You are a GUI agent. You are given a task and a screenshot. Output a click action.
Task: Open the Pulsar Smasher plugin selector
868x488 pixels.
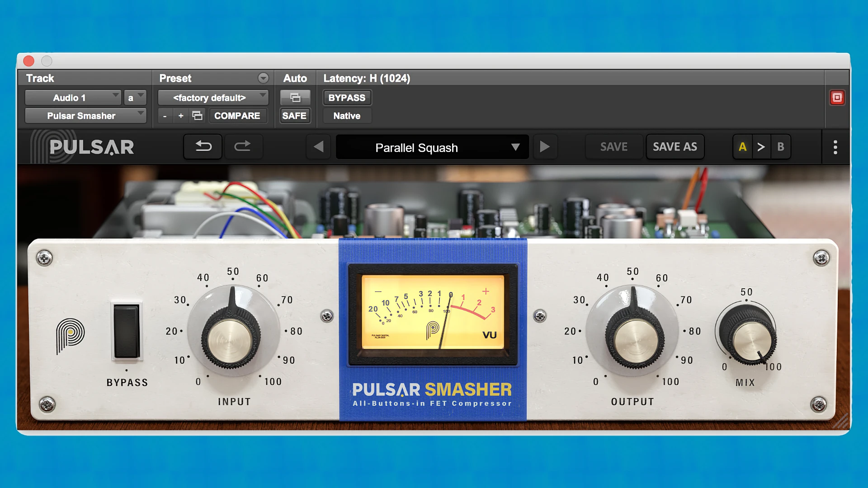tap(85, 116)
